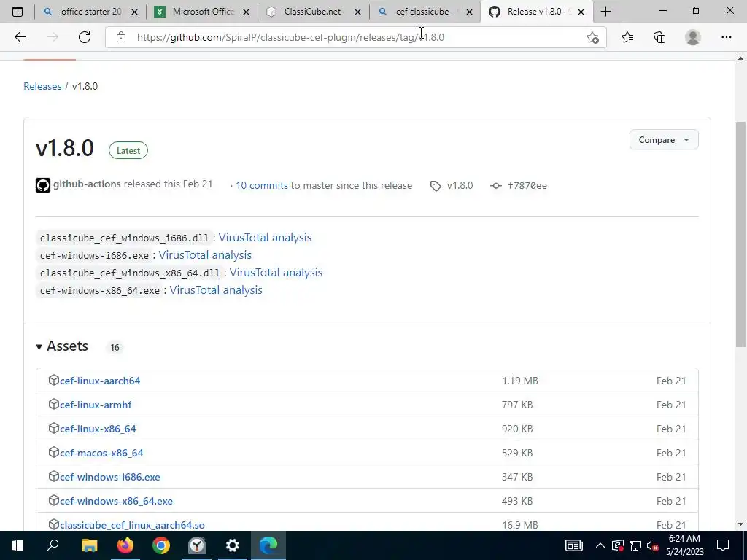
Task: Open Edge Settings and more menu
Action: (x=726, y=37)
